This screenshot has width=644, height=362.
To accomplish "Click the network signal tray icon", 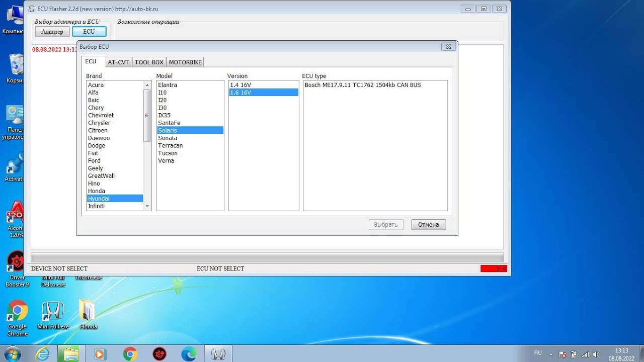I will coord(585,354).
